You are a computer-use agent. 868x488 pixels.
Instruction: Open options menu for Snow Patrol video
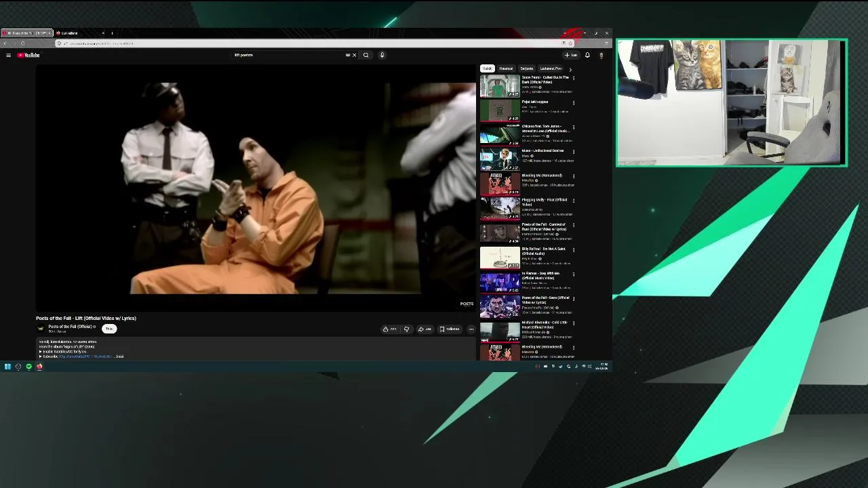coord(574,78)
